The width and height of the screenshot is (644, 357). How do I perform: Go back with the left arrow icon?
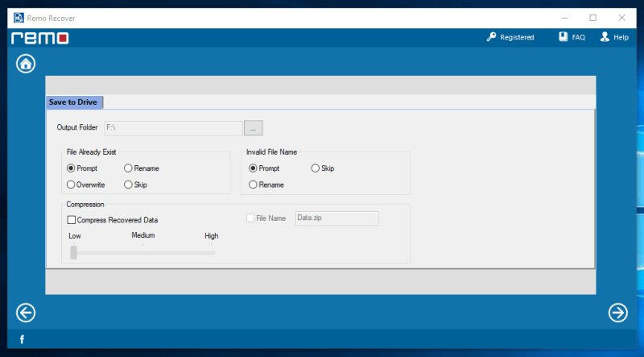point(26,313)
